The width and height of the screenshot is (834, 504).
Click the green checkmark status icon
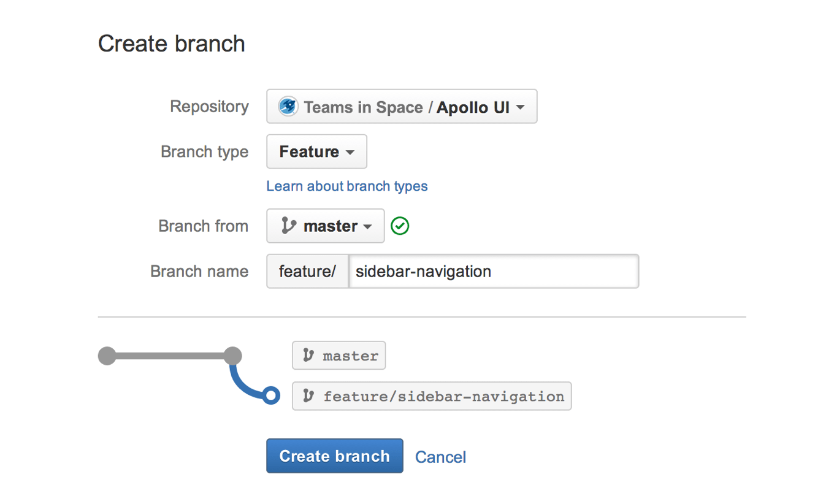400,226
